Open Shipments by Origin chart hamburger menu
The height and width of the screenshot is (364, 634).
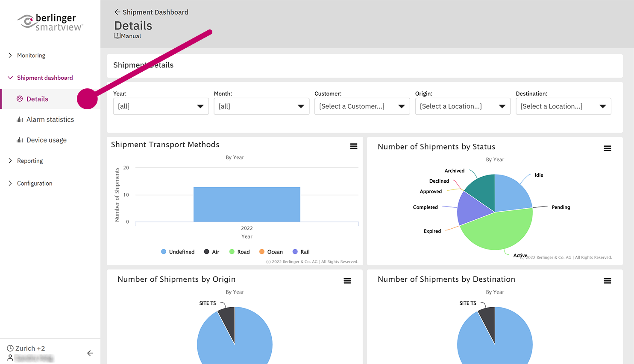point(347,281)
